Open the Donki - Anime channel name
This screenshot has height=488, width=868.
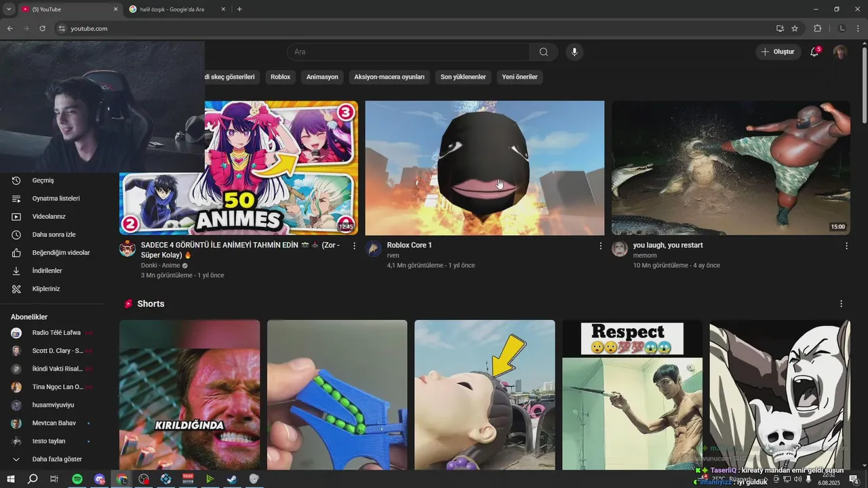point(160,266)
